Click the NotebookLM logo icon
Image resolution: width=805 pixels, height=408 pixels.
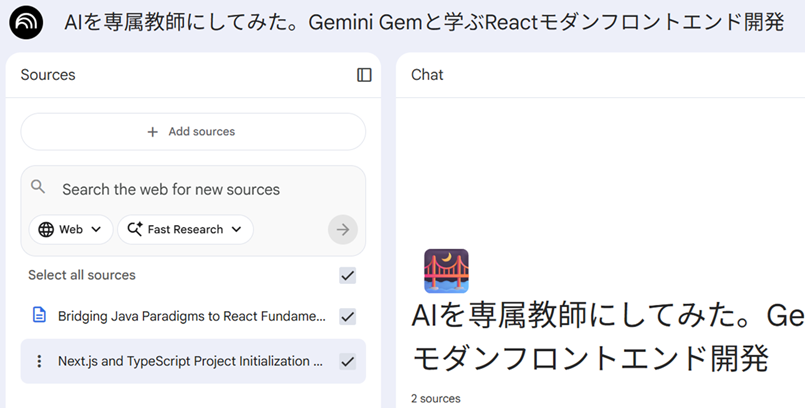[x=26, y=22]
